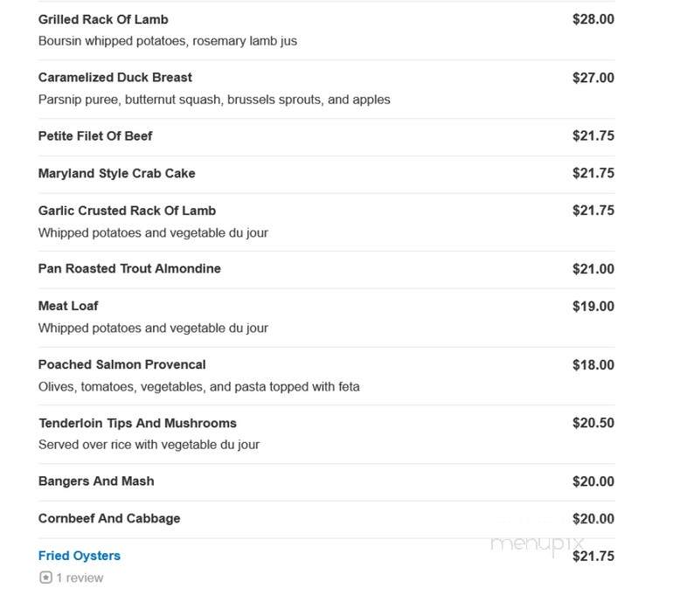Click the $27.00 Duck Breast price
The height and width of the screenshot is (616, 694).
tap(593, 78)
